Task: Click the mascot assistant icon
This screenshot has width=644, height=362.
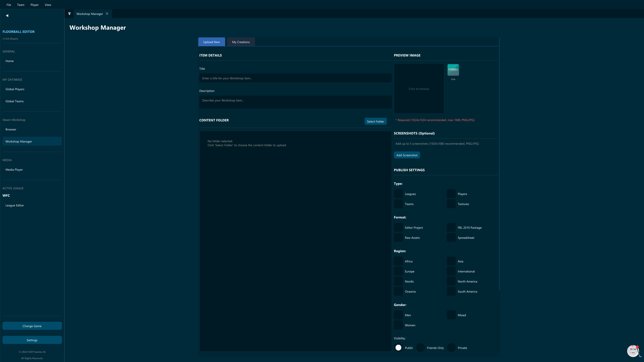Action: (633, 351)
